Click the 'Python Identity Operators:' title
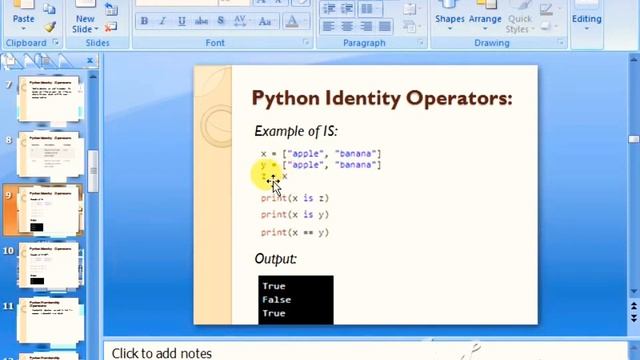 point(382,99)
